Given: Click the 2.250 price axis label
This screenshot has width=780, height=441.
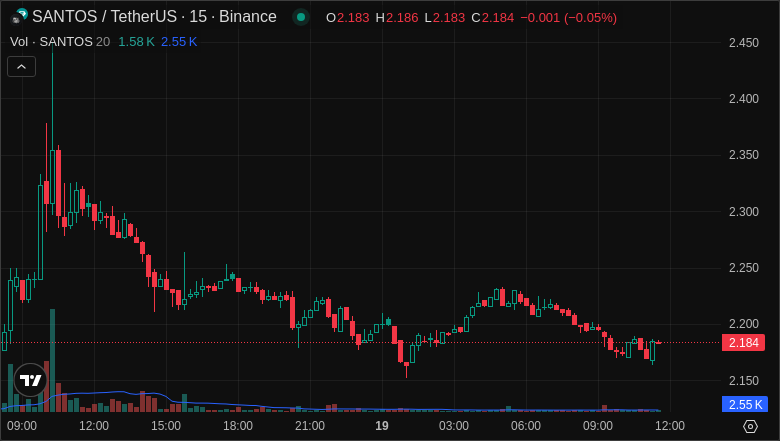Looking at the screenshot, I should (x=744, y=268).
